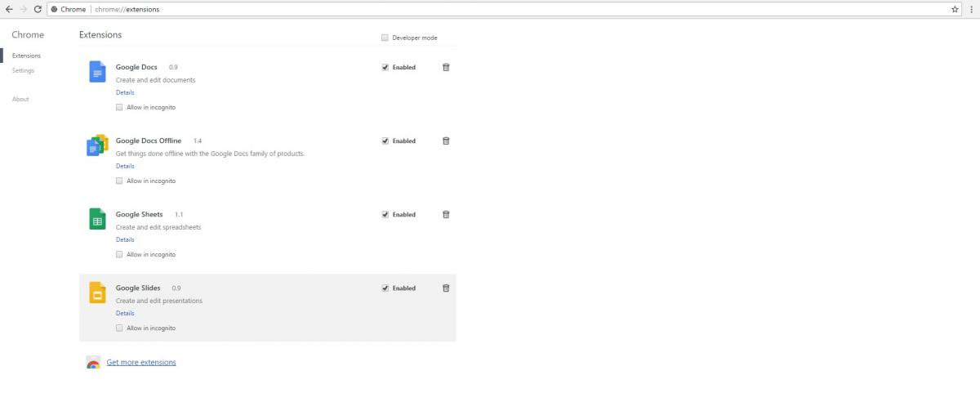Uncheck Enabled for Google Docs
Screen dimensions: 980x411
tap(385, 67)
